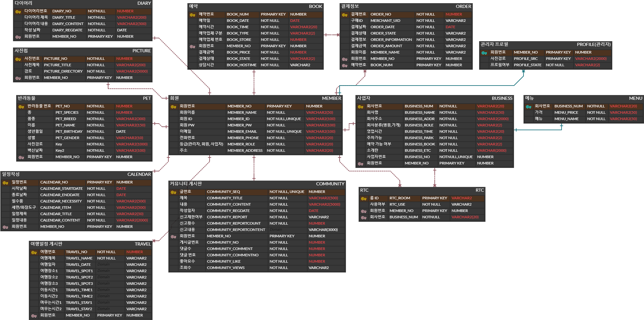Select the yellow key icon for PET_NO
644x320 pixels.
(x=21, y=106)
